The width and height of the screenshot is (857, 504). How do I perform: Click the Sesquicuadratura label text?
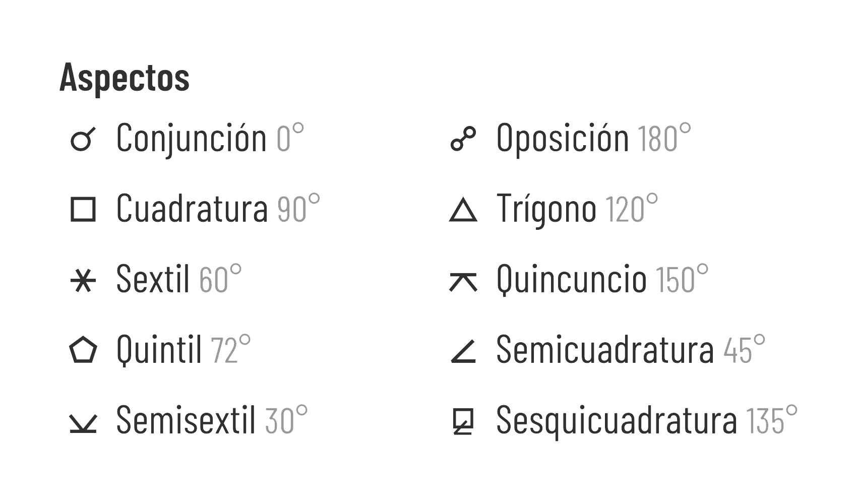coord(617,420)
